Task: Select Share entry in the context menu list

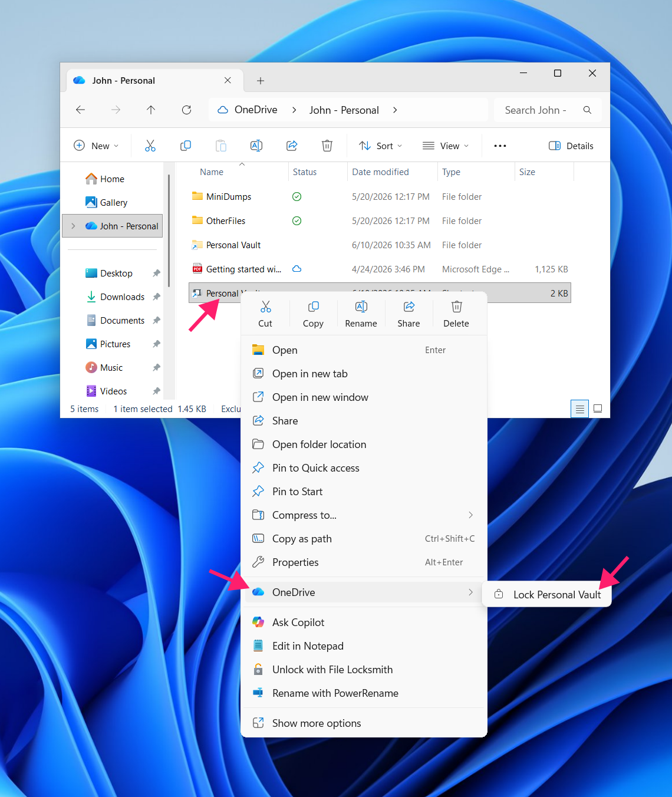Action: click(364, 421)
